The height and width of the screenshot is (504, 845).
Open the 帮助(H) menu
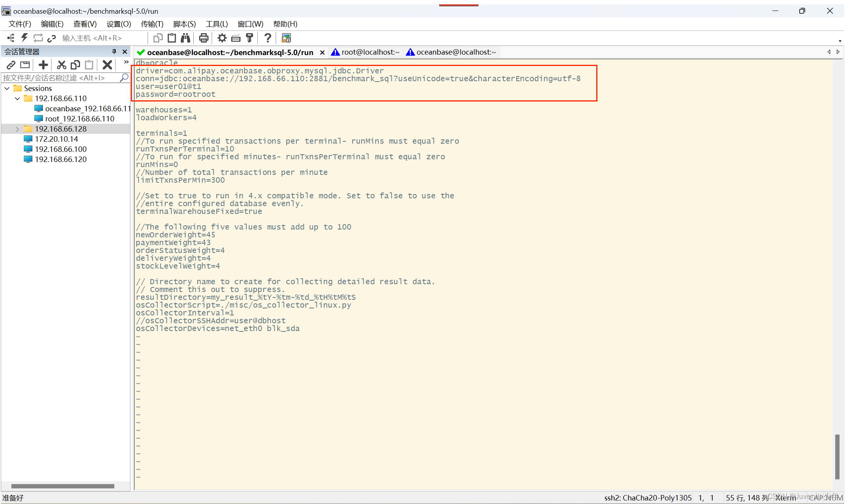coord(285,24)
